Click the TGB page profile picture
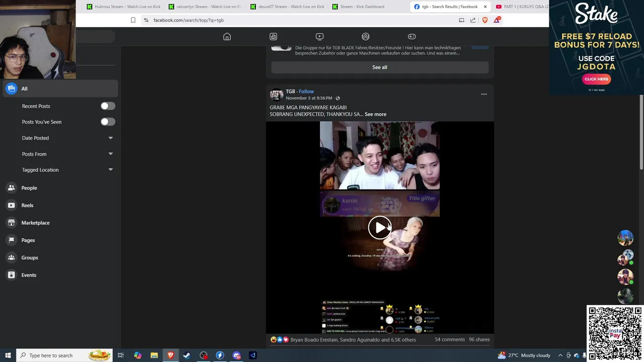644x362 pixels. pos(277,95)
